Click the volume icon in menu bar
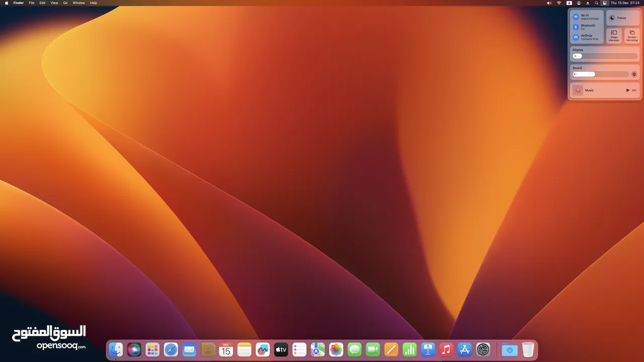Image resolution: width=644 pixels, height=362 pixels. (549, 3)
